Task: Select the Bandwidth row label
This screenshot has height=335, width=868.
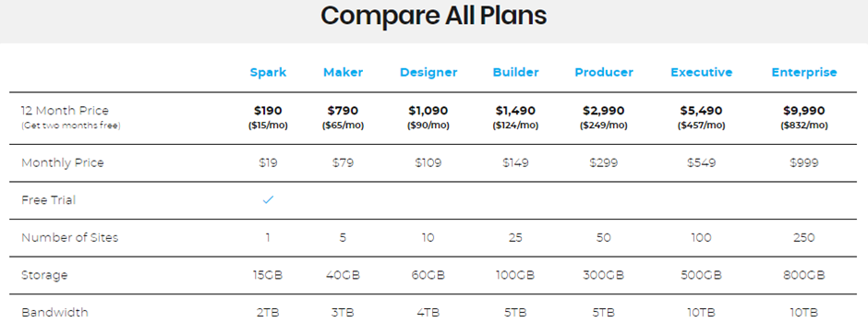Action: pyautogui.click(x=54, y=312)
